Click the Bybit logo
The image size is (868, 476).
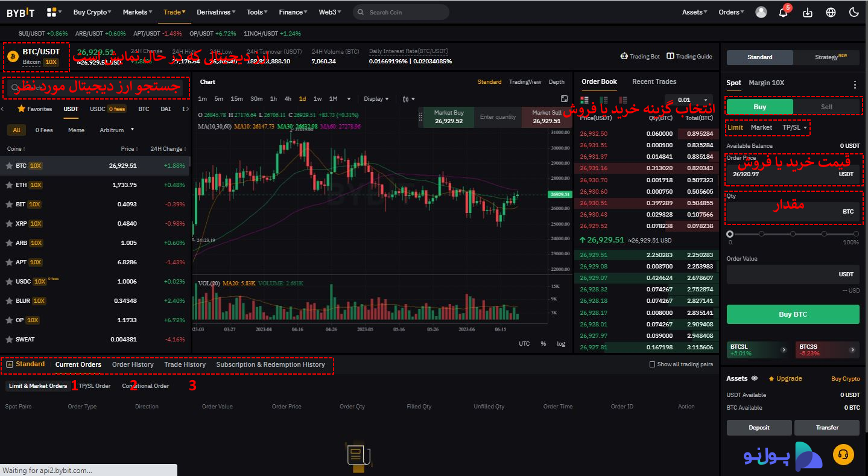pyautogui.click(x=21, y=12)
